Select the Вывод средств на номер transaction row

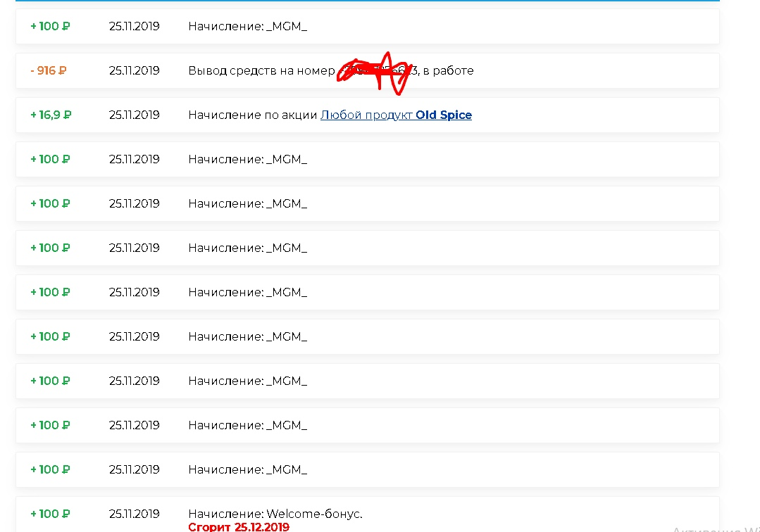[x=368, y=70]
